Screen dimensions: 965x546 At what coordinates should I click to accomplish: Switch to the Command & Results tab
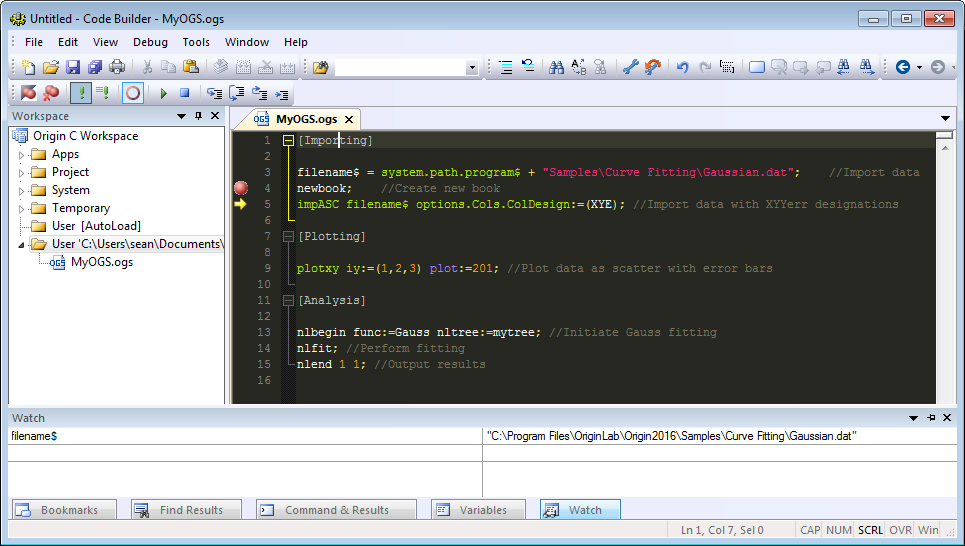tap(336, 510)
